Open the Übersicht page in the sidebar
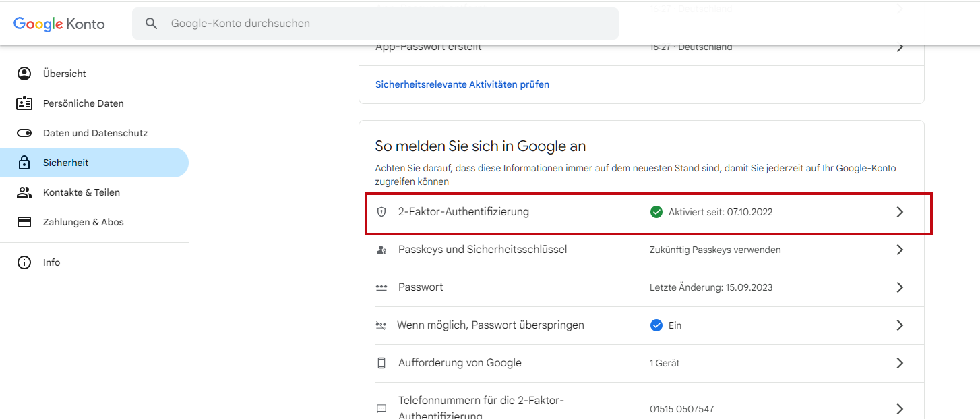Screen dimensions: 980x419 (x=94, y=74)
